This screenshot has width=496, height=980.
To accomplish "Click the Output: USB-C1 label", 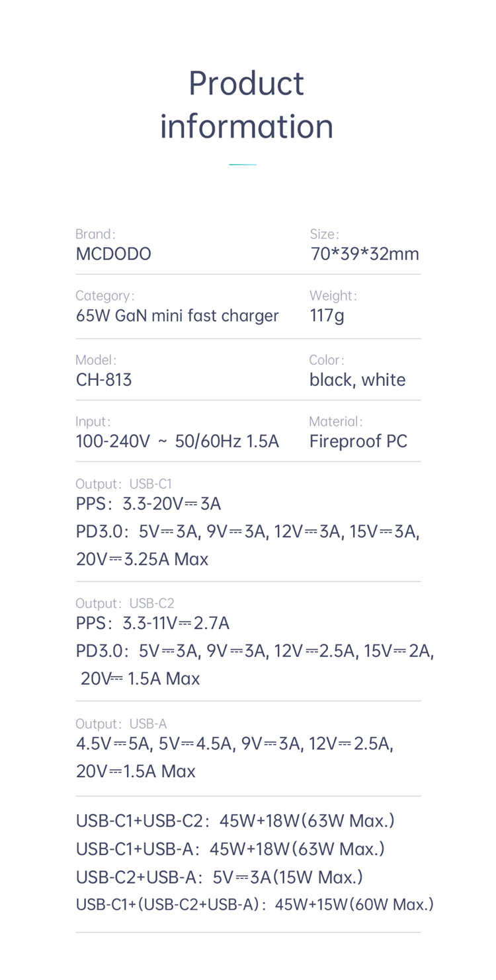I will coord(124,484).
